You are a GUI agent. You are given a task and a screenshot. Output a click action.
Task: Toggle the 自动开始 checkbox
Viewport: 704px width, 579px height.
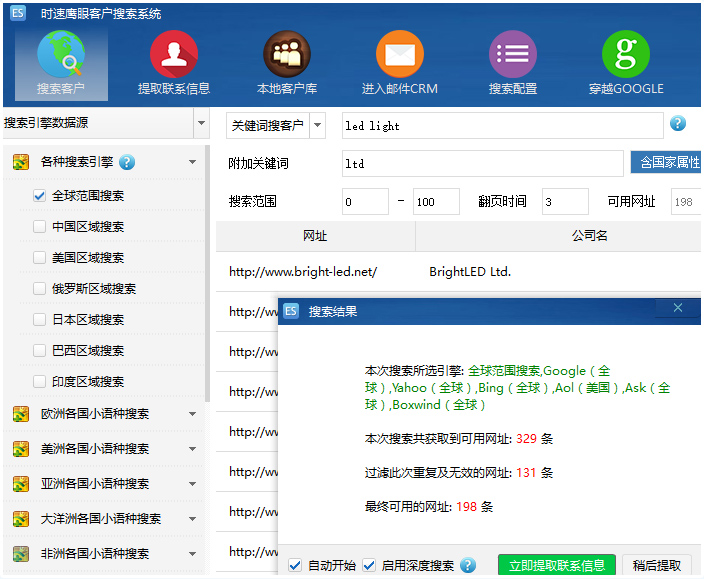[x=295, y=565]
